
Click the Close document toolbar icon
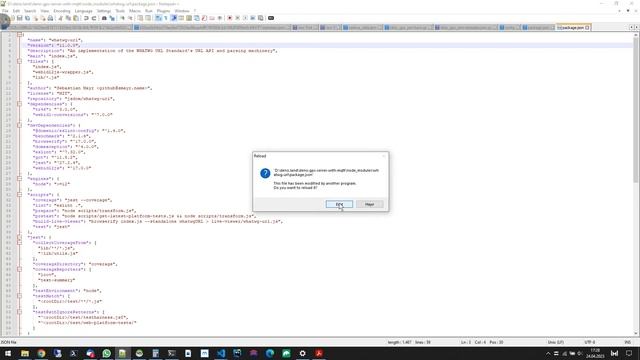[35, 18]
